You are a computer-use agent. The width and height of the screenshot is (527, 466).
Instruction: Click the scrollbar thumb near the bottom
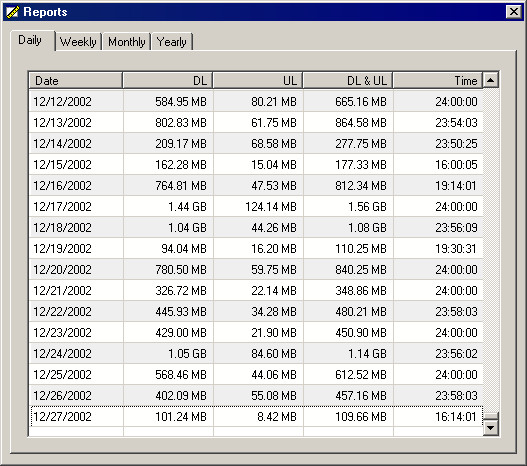(x=491, y=416)
